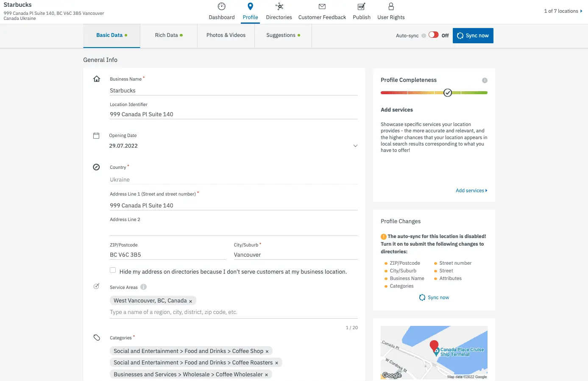The image size is (588, 381).
Task: Click the orange warning icon in Profile Changes
Action: (x=384, y=237)
